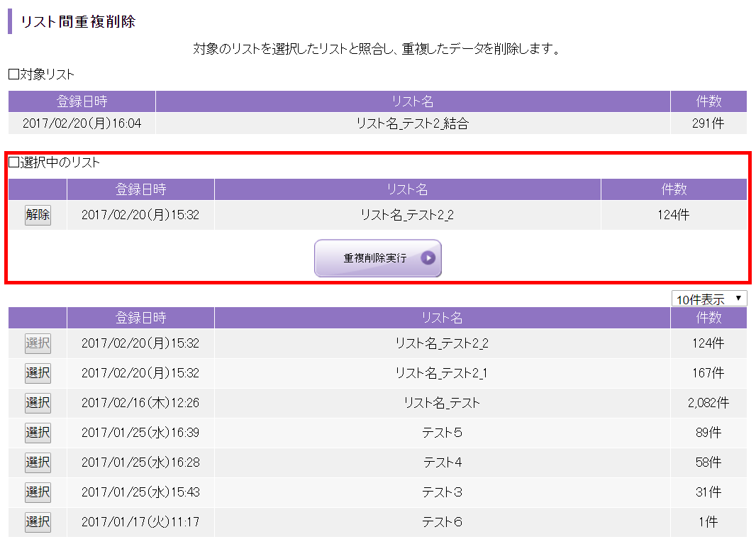Click 選択 for テスト3
This screenshot has width=756, height=549.
tap(38, 492)
